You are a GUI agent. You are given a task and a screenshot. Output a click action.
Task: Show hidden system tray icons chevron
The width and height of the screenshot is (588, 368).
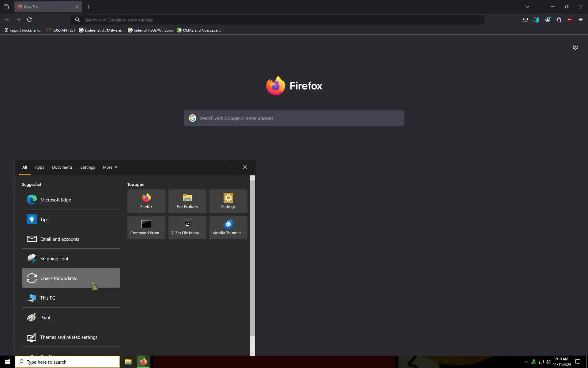click(x=526, y=362)
